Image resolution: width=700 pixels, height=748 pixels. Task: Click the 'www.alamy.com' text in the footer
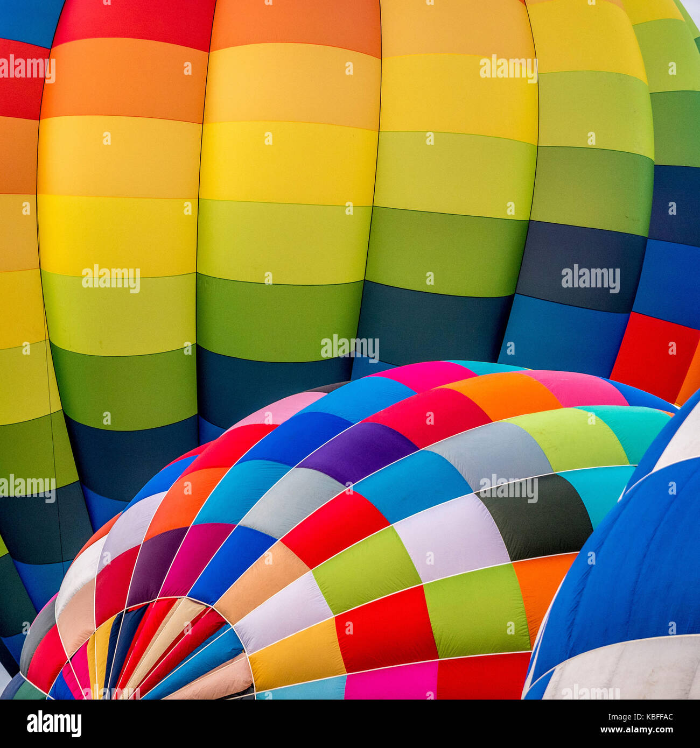click(x=636, y=730)
